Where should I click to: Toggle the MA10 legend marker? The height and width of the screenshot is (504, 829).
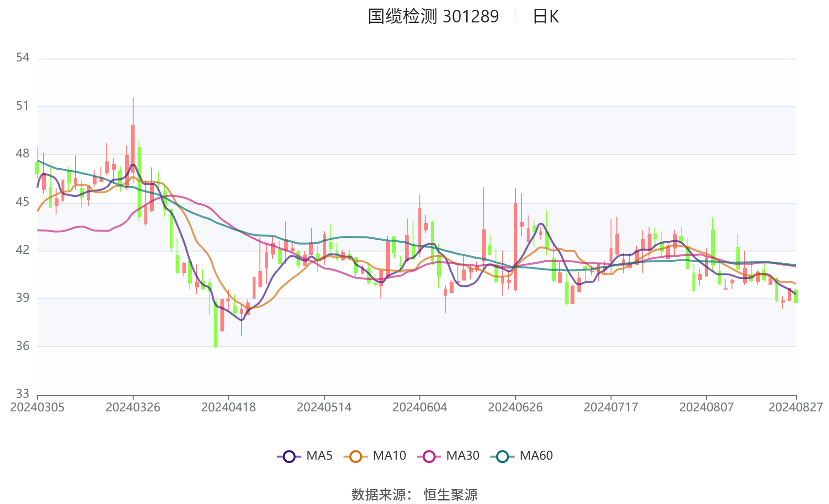[355, 456]
